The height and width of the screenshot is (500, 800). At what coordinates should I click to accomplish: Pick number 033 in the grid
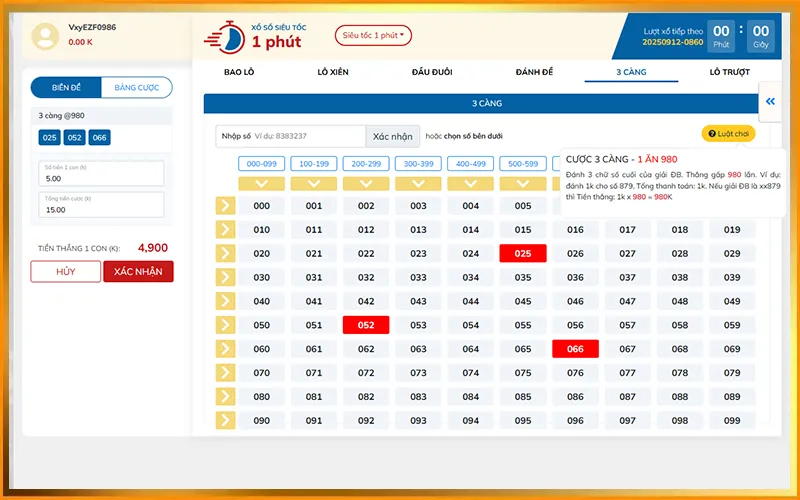[418, 277]
